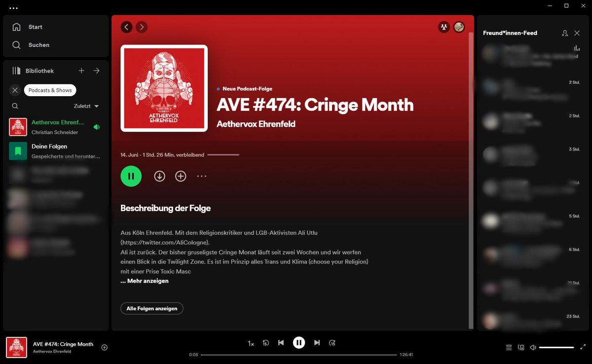
Task: Open connect to device icon
Action: pyautogui.click(x=521, y=348)
